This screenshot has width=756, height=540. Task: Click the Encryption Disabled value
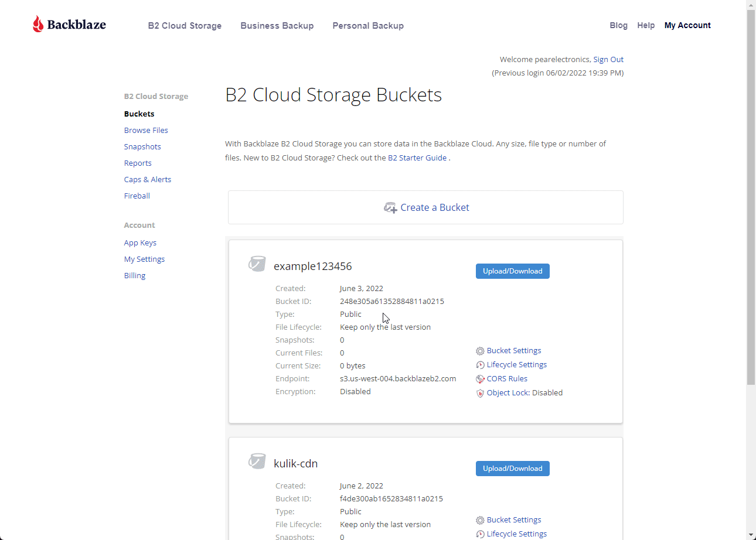(x=355, y=391)
